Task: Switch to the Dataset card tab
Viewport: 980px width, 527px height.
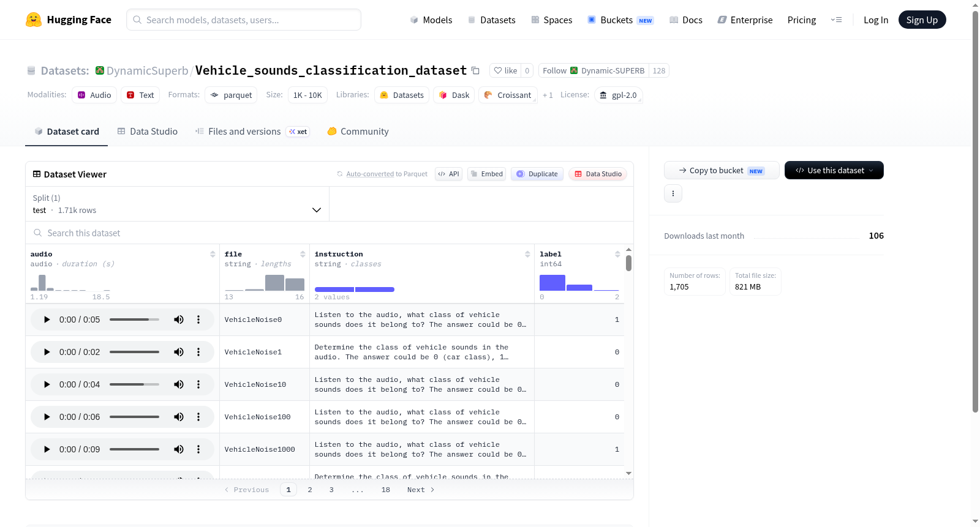Action: [66, 131]
